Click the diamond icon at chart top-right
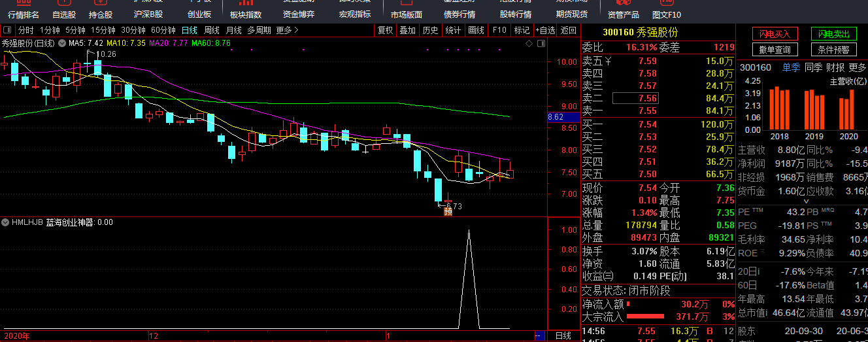This screenshot has width=868, height=342. 529,43
